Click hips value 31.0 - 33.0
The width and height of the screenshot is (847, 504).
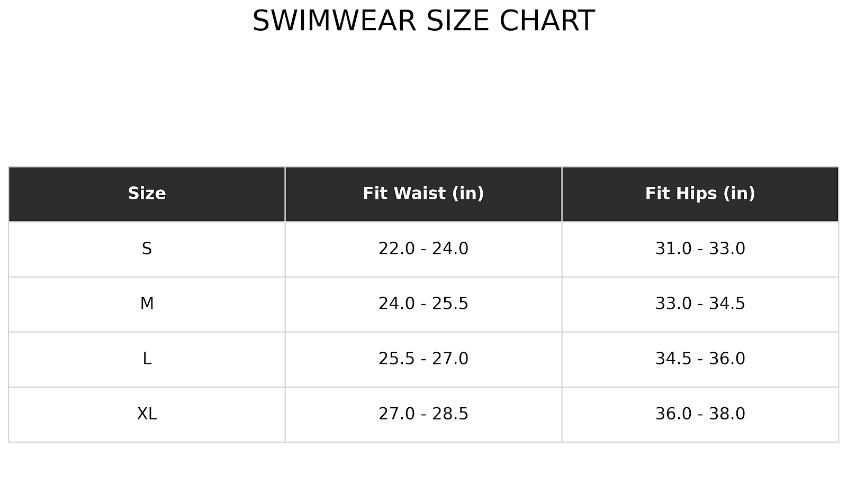pos(700,249)
